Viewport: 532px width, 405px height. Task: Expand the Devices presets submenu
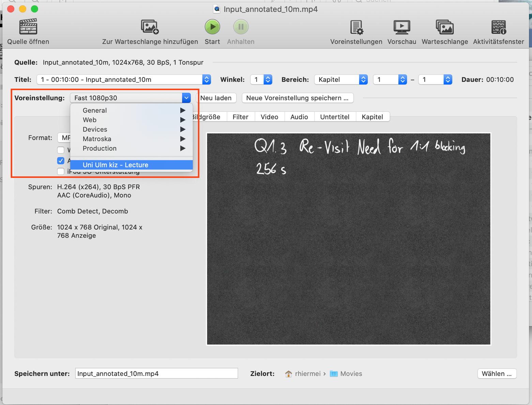coord(132,130)
